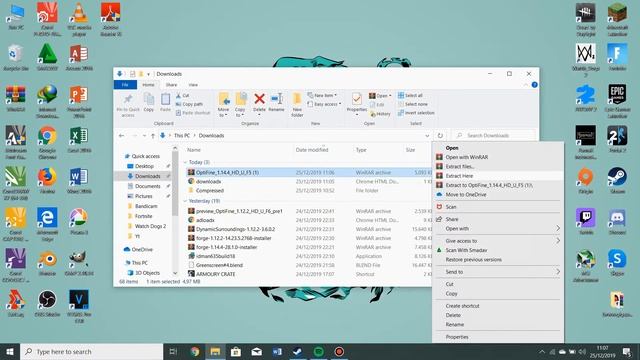This screenshot has width=640, height=360.
Task: Select Extract files in context menu
Action: (498, 167)
